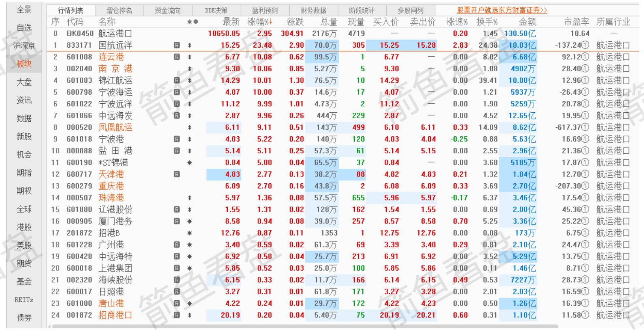Click stock code 002320

click(x=79, y=280)
